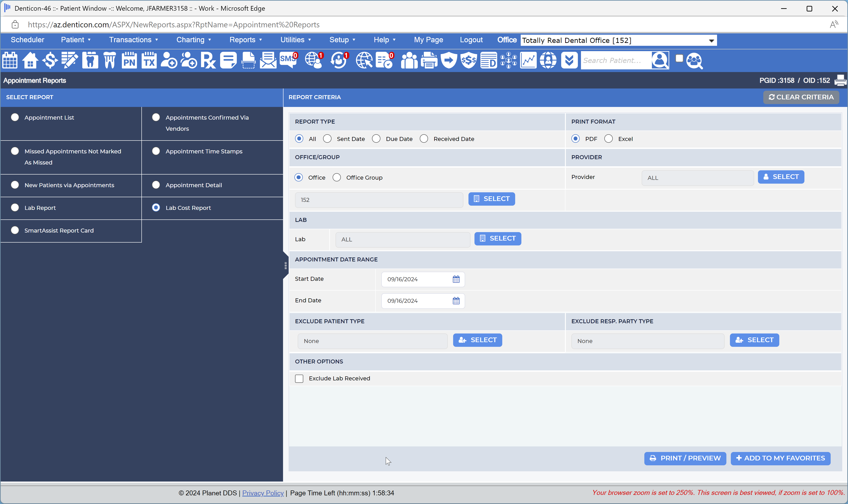Click the Rx prescription icon

click(208, 60)
